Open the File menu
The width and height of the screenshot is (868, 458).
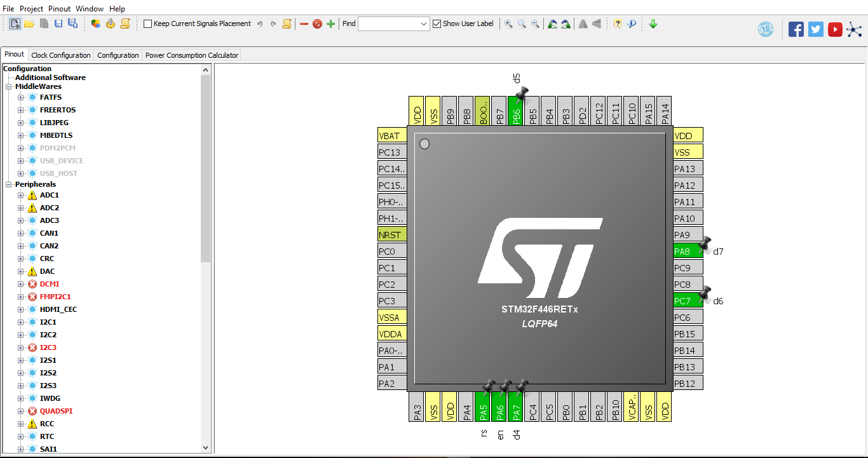point(8,9)
